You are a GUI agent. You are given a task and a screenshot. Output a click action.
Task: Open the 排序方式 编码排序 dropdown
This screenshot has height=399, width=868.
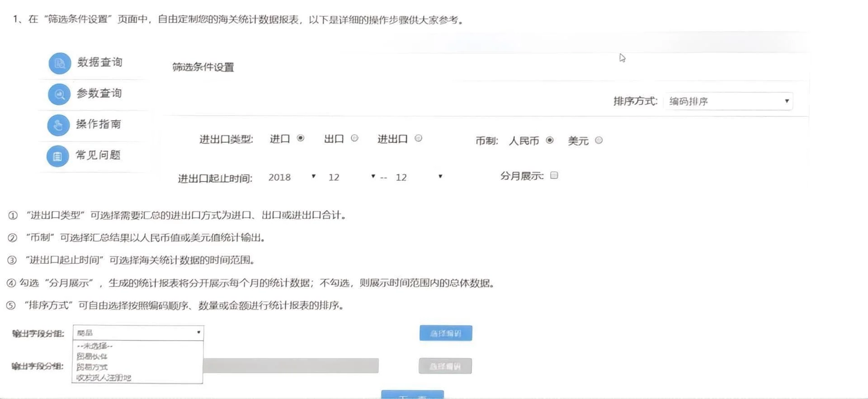pyautogui.click(x=728, y=101)
